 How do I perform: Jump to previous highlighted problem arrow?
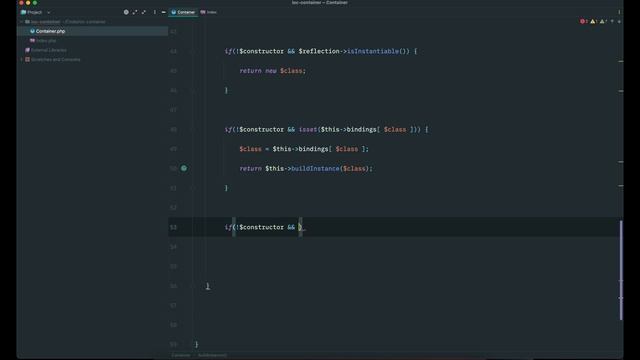click(612, 21)
